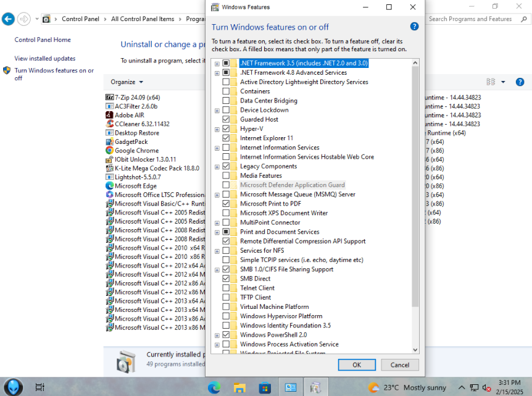Click the network icon in system tray
This screenshot has height=396, width=532.
pos(475,388)
